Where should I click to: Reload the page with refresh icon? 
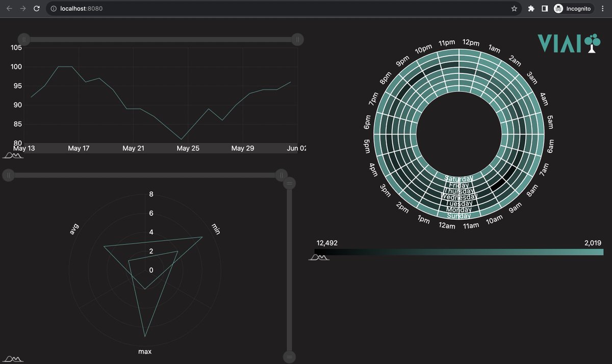[x=36, y=9]
